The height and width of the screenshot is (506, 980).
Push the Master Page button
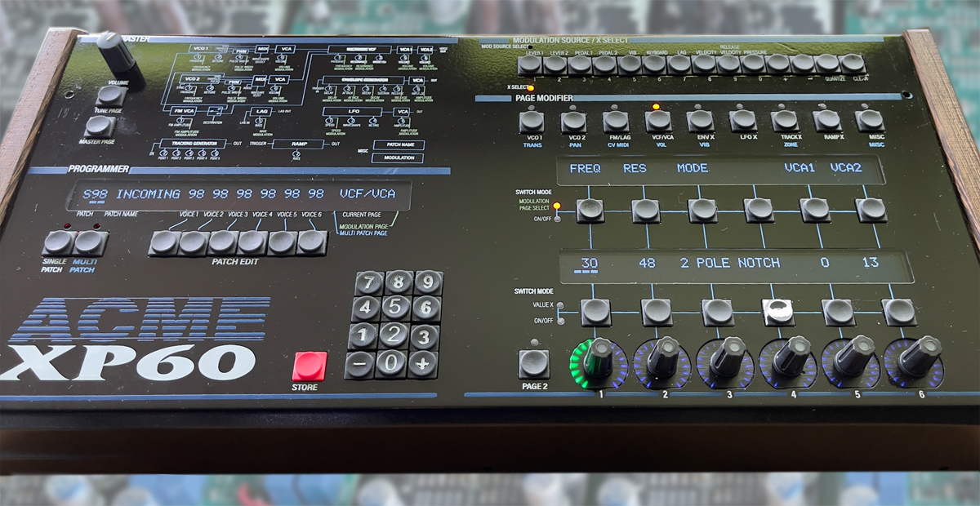point(99,126)
